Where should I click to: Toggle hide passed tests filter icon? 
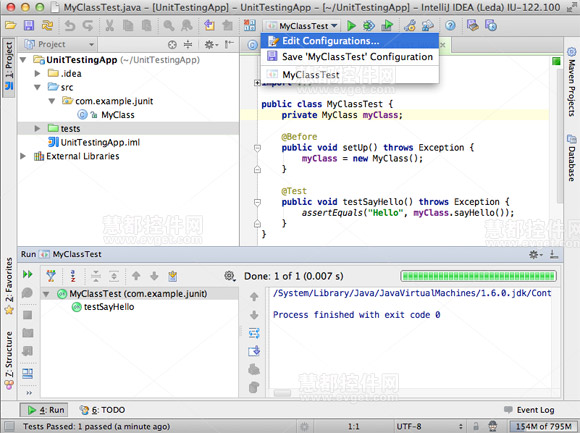click(51, 276)
